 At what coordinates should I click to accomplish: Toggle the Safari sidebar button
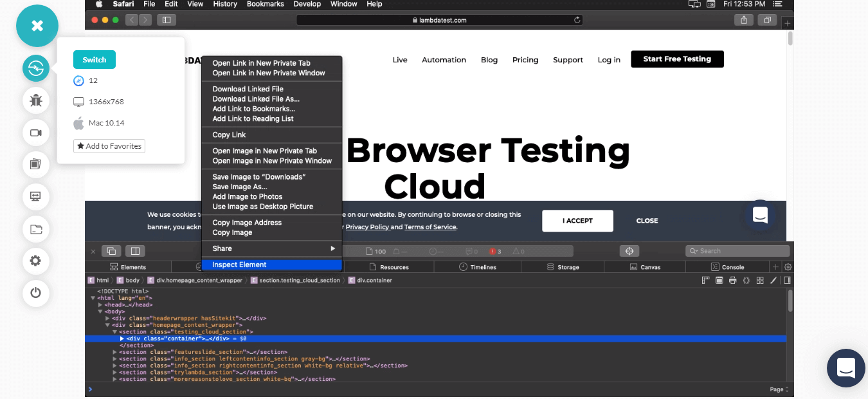pos(167,20)
